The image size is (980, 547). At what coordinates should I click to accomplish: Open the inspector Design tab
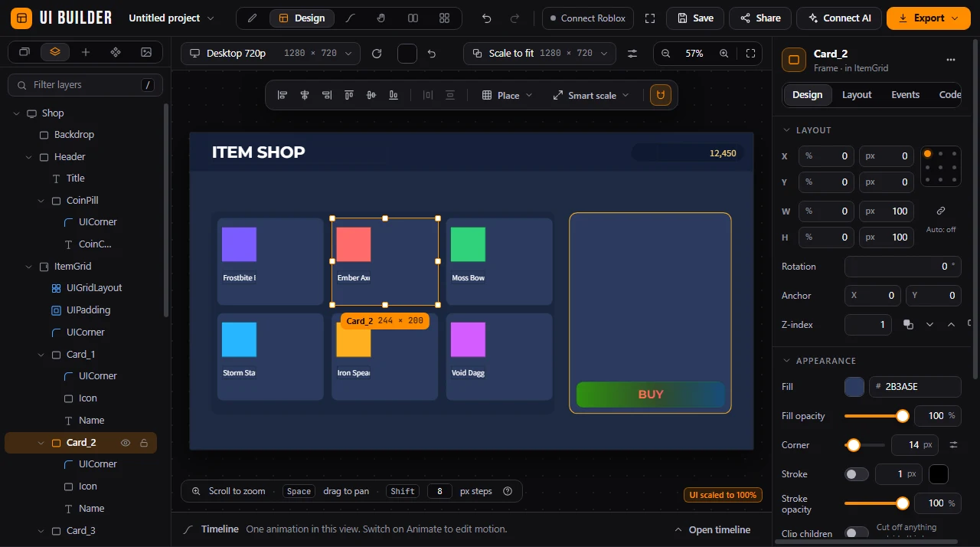tap(807, 95)
